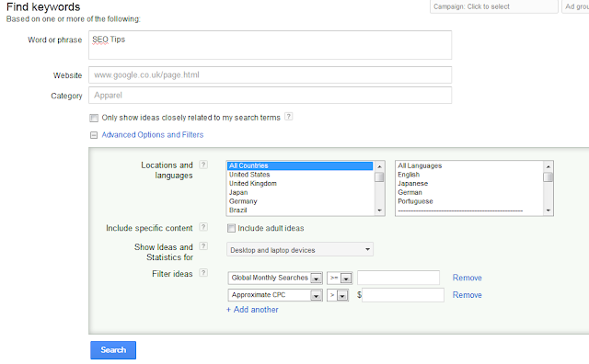Open the Global Monthly Searches dropdown
Screen dimensions: 589x364
pyautogui.click(x=275, y=279)
